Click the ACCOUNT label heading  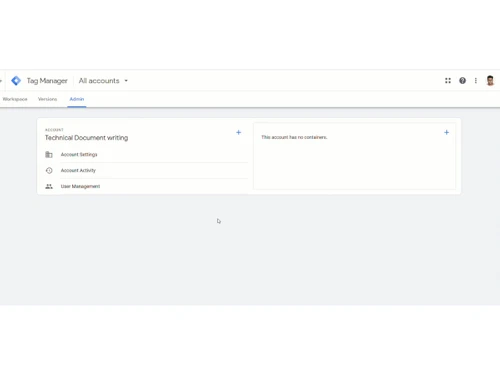54,130
